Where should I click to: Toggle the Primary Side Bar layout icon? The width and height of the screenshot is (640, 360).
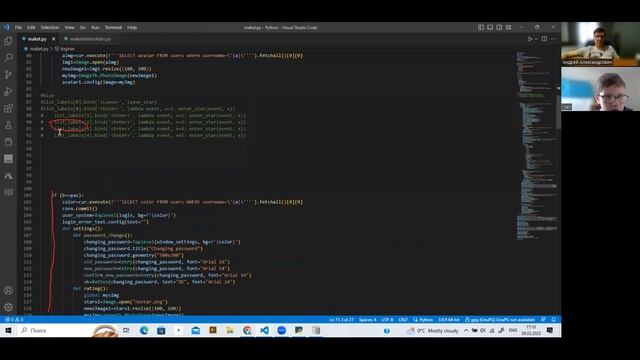click(x=481, y=27)
